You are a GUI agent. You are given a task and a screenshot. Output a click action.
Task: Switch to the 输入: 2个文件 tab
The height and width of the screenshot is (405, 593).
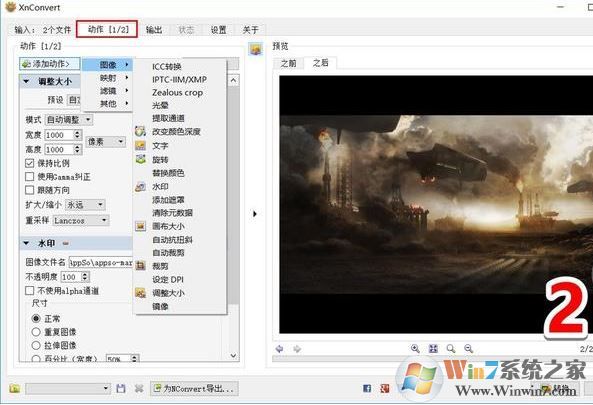coord(42,30)
